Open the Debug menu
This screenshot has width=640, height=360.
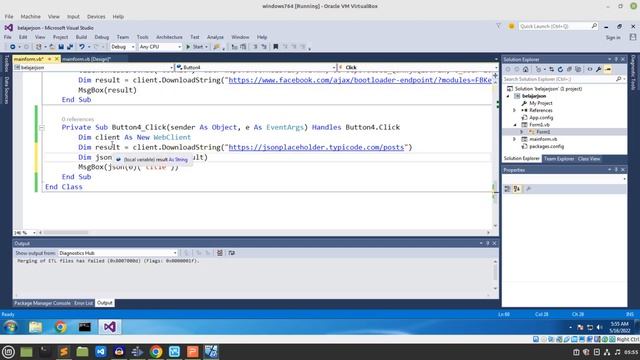click(102, 37)
